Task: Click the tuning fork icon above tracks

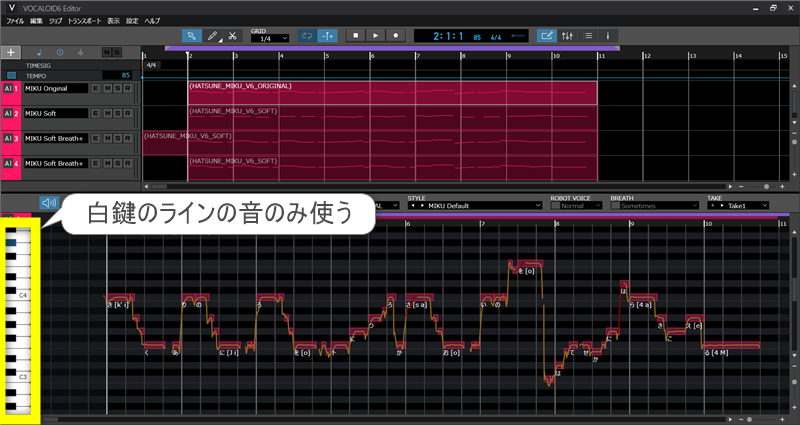Action: [81, 53]
